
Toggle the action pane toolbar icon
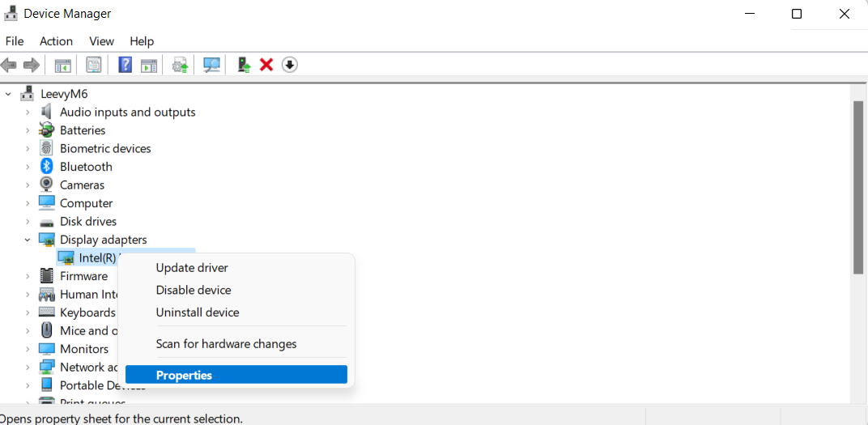tap(149, 66)
